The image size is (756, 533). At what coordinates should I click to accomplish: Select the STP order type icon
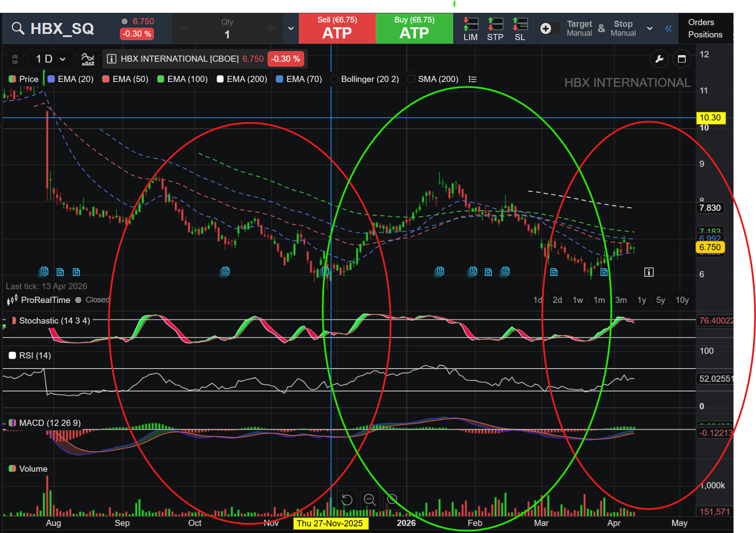[x=495, y=29]
